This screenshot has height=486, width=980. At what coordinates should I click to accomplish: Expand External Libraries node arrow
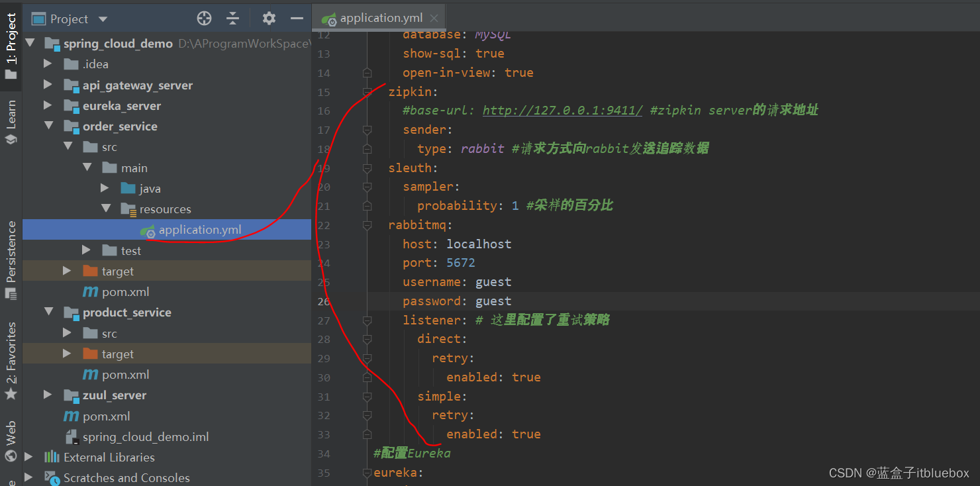pos(29,457)
